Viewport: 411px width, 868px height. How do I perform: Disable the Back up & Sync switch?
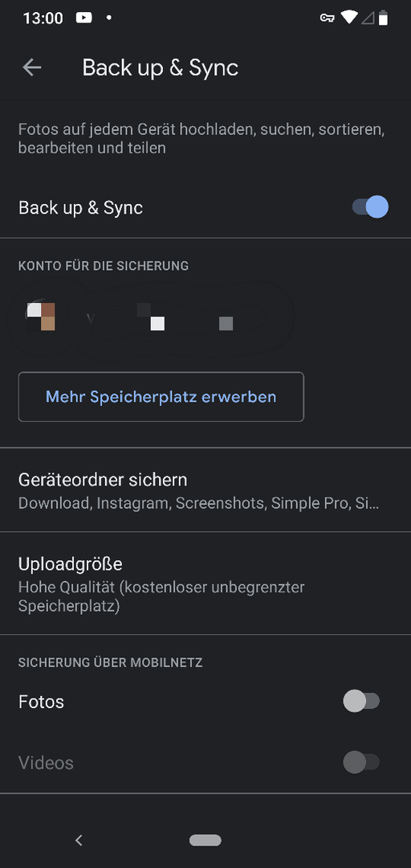point(370,207)
